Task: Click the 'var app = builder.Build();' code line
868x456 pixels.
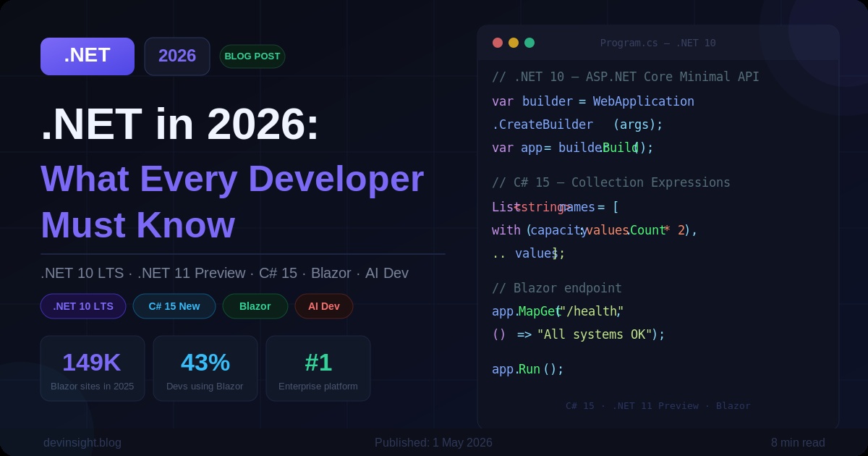Action: coord(573,148)
